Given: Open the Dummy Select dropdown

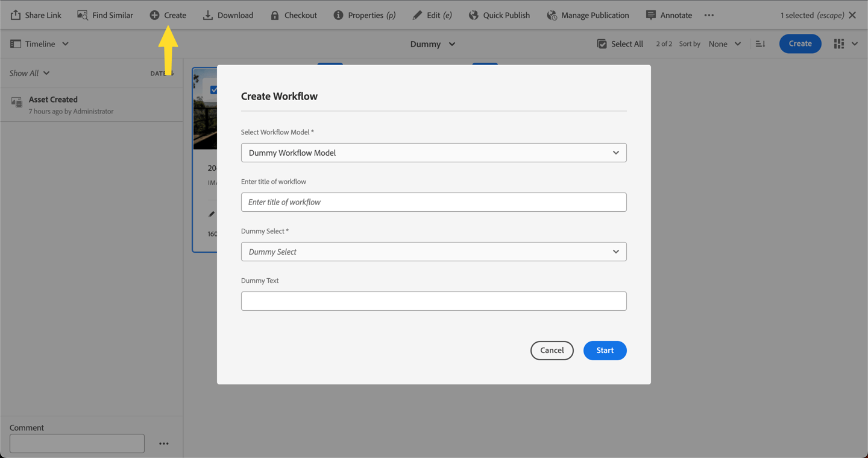Looking at the screenshot, I should click(434, 252).
